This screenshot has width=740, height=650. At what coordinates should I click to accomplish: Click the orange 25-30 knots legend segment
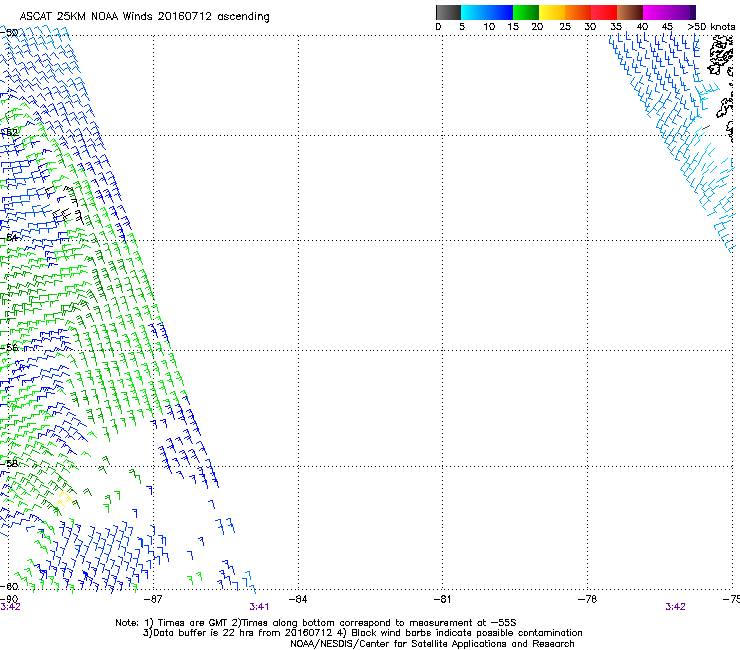[578, 12]
